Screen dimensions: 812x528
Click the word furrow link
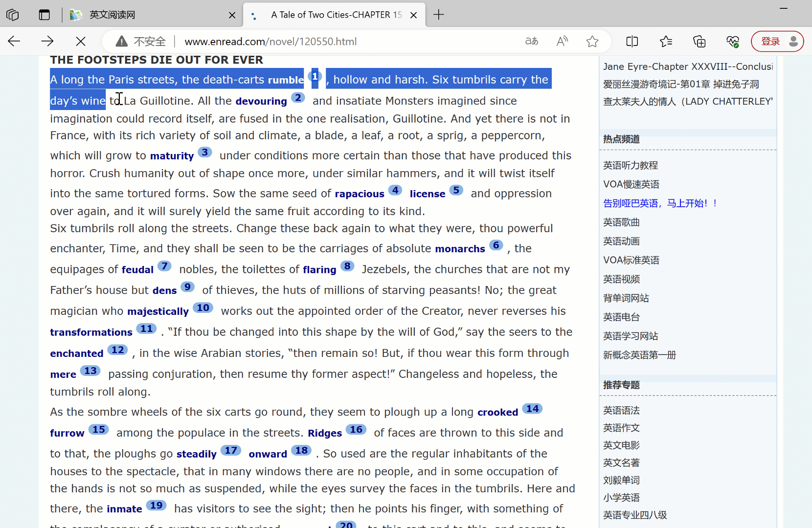67,433
